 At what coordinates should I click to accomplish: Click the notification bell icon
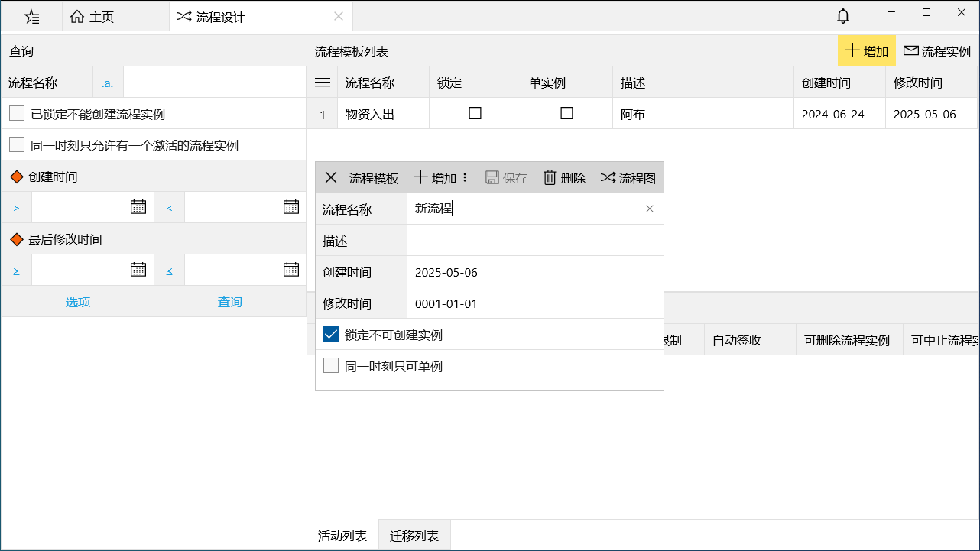pos(843,16)
